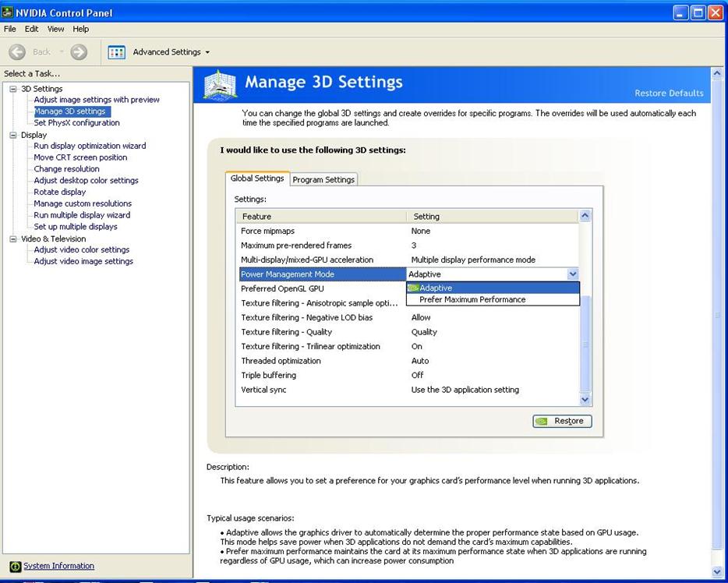This screenshot has height=583, width=728.
Task: Click the Manage 3D Settings header graphic
Action: pyautogui.click(x=220, y=84)
